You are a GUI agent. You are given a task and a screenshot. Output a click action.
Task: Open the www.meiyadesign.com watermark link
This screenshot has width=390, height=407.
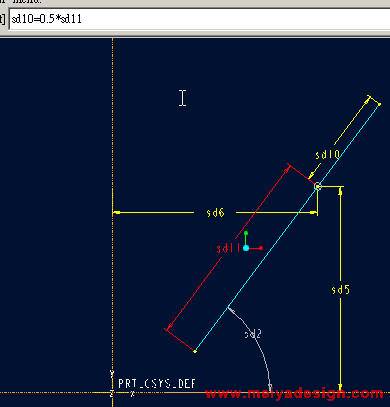(294, 394)
